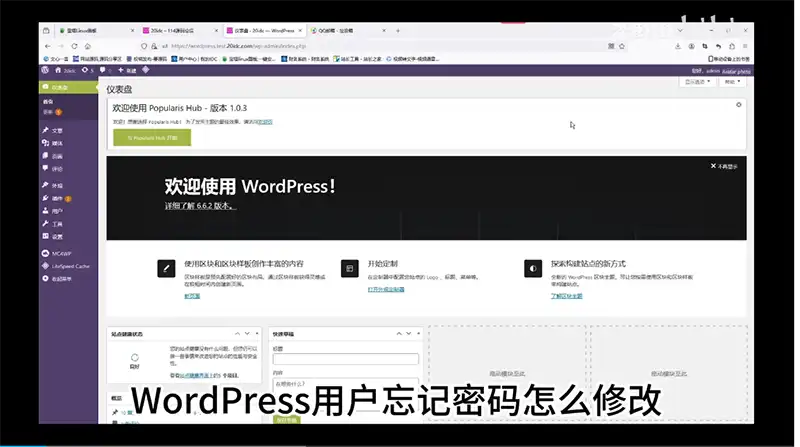Image resolution: width=800 pixels, height=447 pixels.
Task: Click the green Popularis Hub start button
Action: tap(152, 137)
